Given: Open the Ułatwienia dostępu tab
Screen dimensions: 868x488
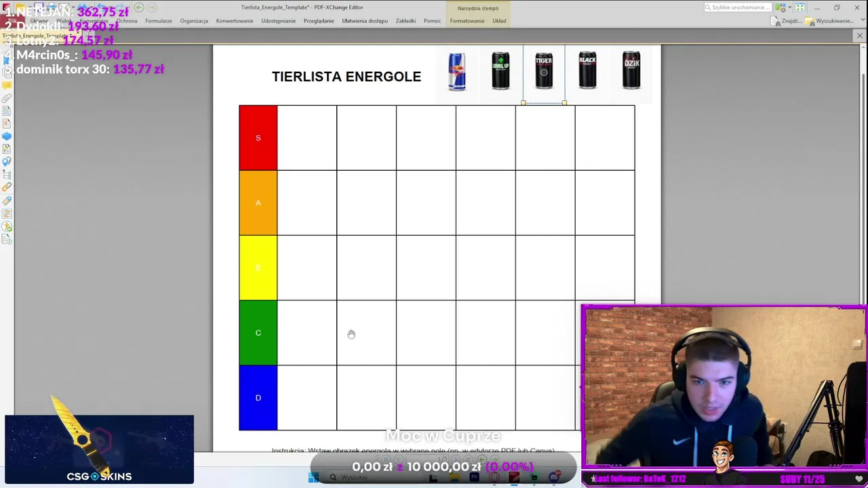Looking at the screenshot, I should point(365,21).
